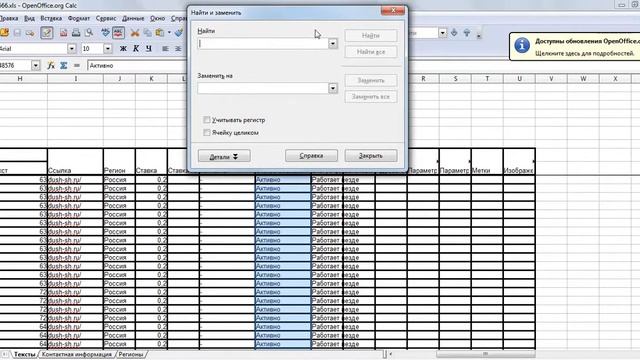
Task: Enable the Учитывать регистр checkbox
Action: 207,120
